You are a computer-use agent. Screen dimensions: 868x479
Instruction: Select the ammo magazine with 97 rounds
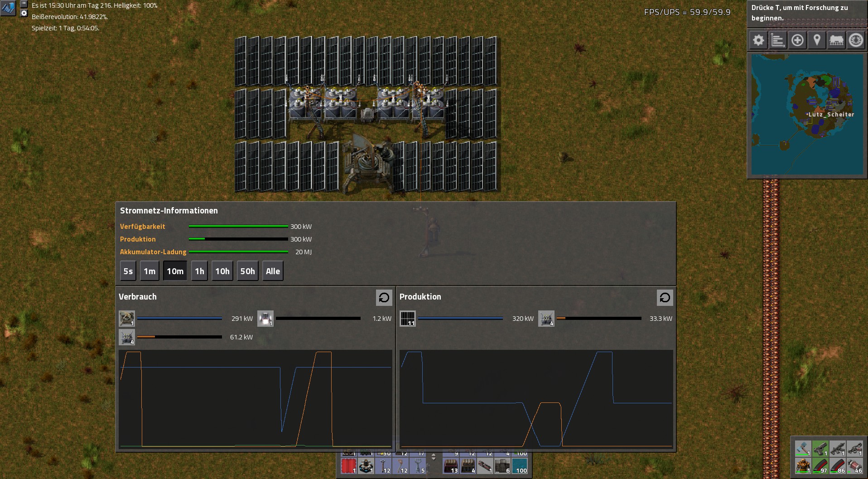[x=820, y=466]
